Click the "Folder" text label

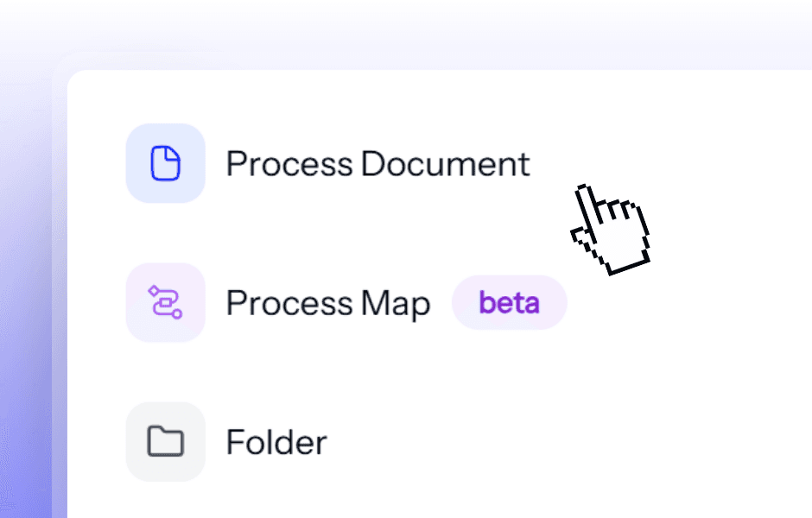point(277,442)
